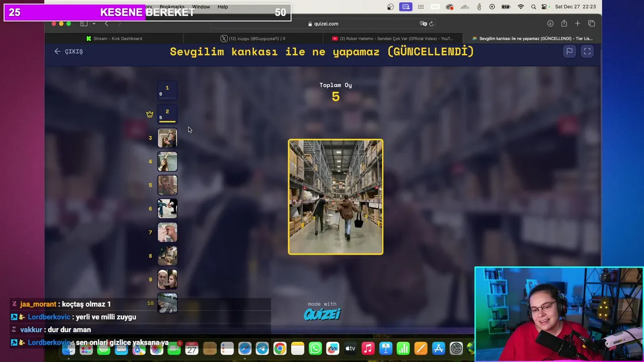Select the Sevgilim kankası Tier List tab

pos(532,38)
